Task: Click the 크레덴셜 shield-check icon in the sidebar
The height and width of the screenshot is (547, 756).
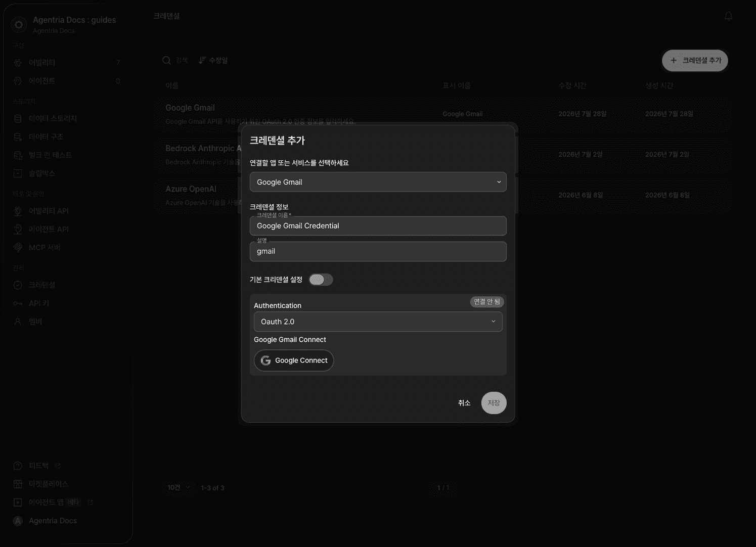Action: click(18, 285)
